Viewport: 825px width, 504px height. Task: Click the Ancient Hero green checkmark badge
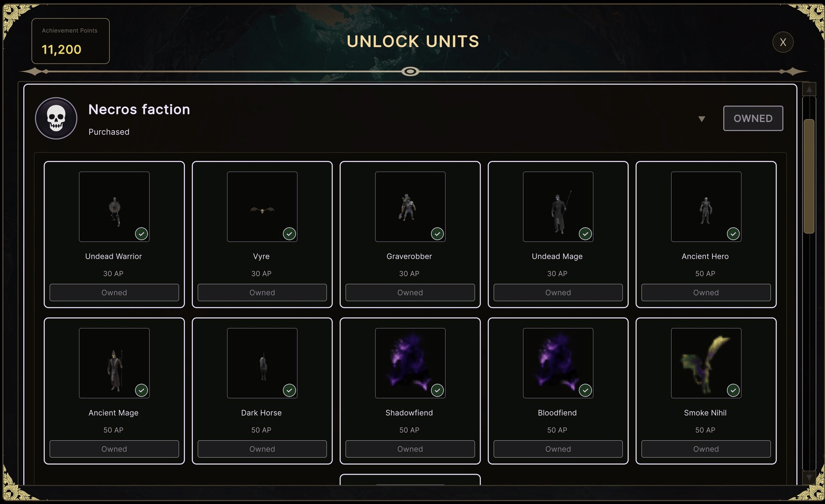[x=733, y=234]
